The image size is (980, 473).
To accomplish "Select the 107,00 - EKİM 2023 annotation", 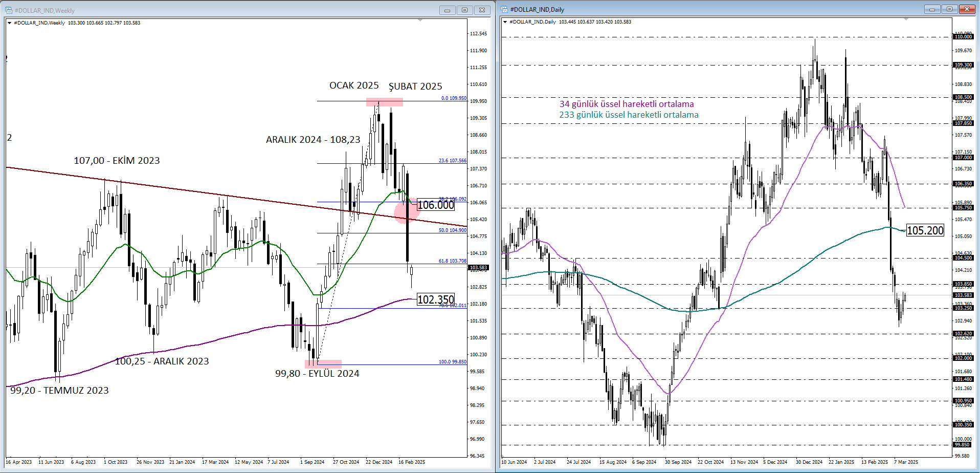I will click(x=117, y=161).
